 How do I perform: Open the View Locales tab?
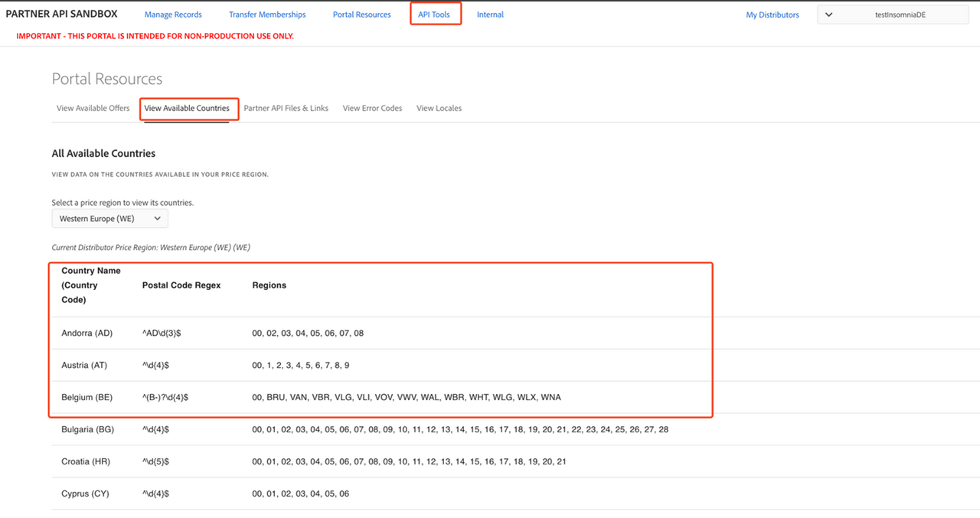coord(439,108)
